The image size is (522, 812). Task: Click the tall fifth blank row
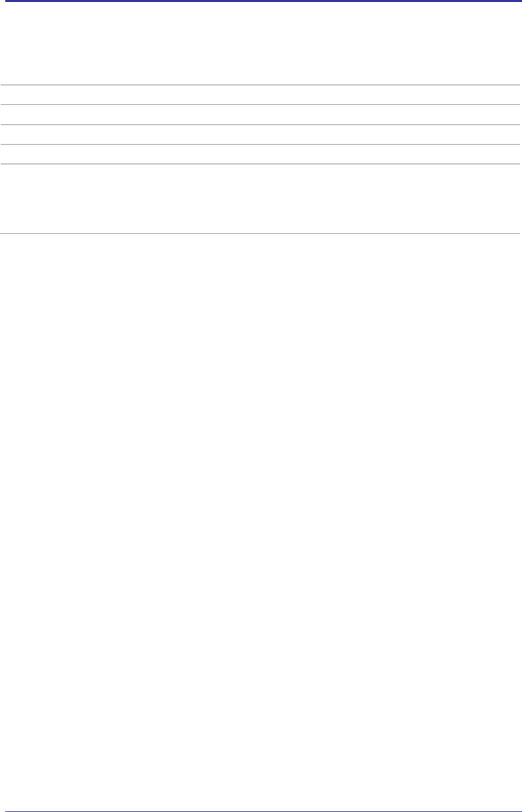coord(261,198)
